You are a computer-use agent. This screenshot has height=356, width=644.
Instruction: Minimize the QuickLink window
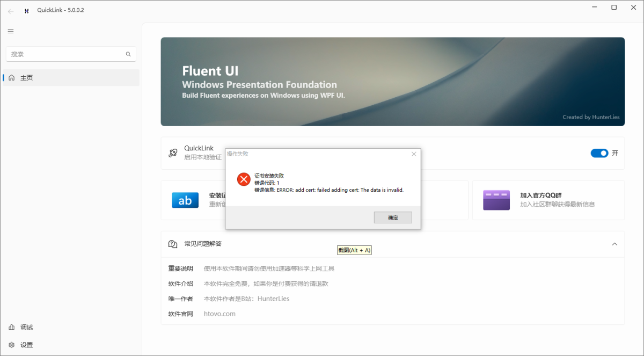pos(594,8)
